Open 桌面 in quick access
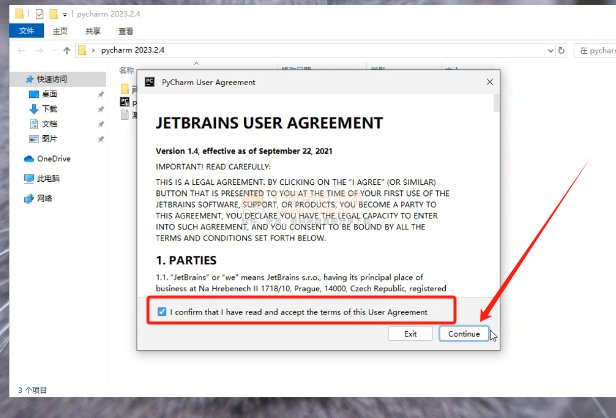Screen dimensions: 616x418 pos(50,94)
